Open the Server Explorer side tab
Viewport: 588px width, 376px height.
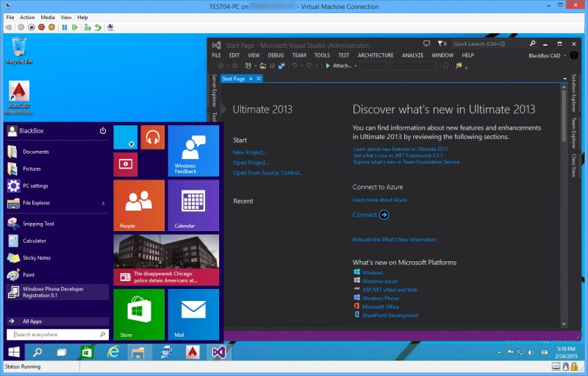click(x=214, y=91)
